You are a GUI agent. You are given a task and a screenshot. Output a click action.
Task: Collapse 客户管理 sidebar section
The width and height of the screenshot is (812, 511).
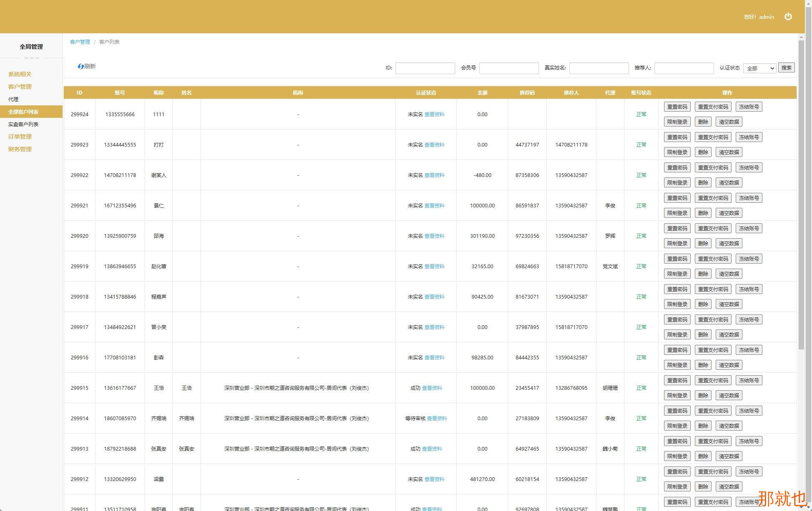(x=20, y=87)
